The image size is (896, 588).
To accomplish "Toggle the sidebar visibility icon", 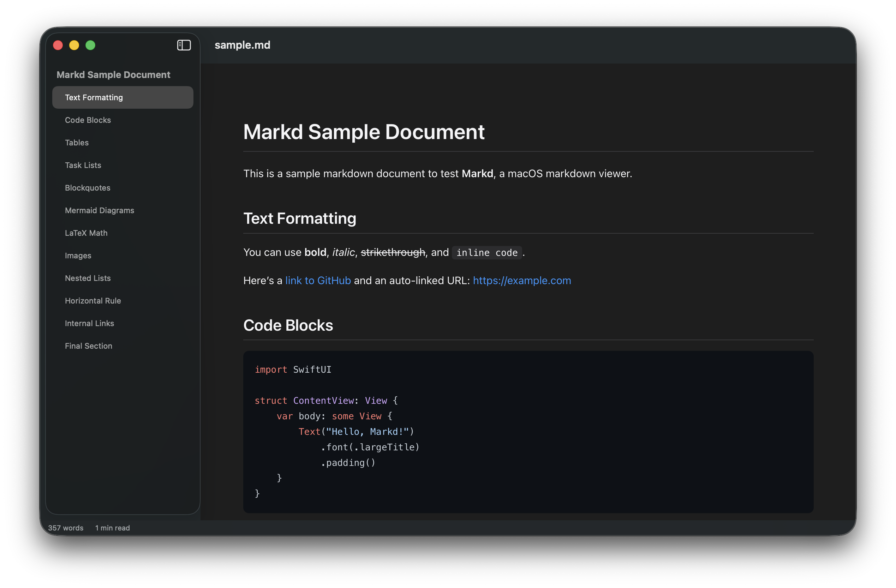I will tap(184, 45).
